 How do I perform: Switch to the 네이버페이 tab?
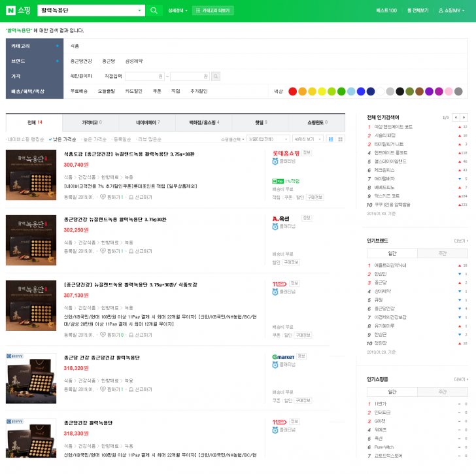point(147,122)
